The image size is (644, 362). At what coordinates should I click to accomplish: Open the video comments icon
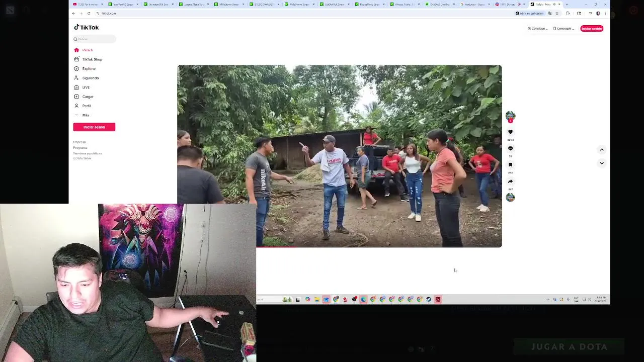[510, 148]
